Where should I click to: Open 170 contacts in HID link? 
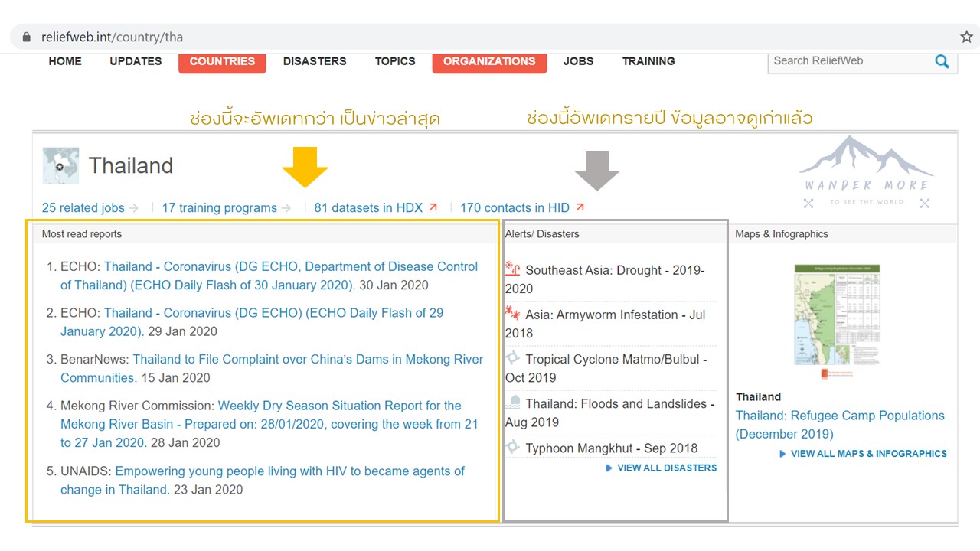[x=514, y=207]
